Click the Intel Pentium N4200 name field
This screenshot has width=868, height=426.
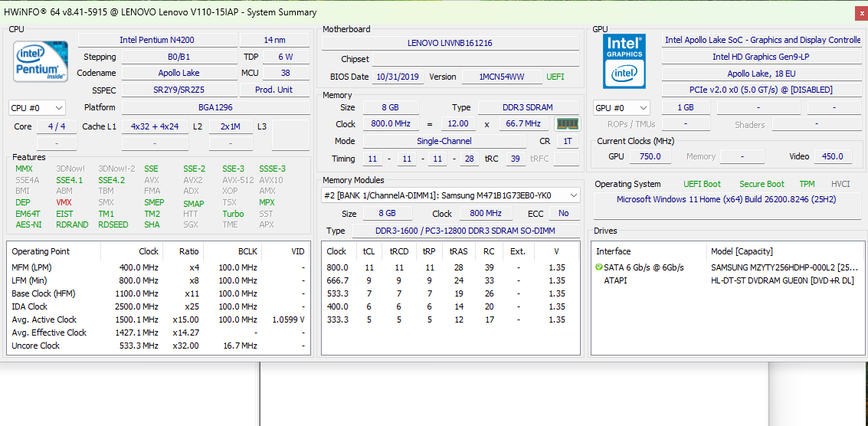point(157,40)
